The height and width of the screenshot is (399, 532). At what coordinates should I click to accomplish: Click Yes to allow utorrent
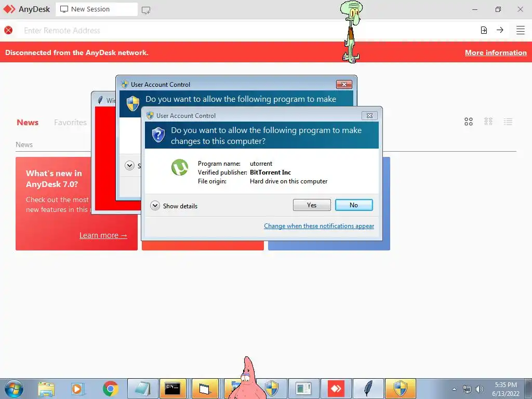click(312, 205)
